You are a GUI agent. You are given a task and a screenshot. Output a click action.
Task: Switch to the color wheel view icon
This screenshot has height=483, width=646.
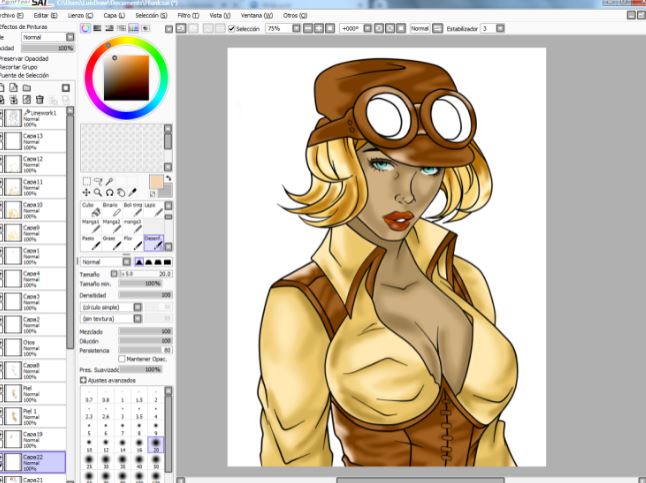(x=85, y=29)
